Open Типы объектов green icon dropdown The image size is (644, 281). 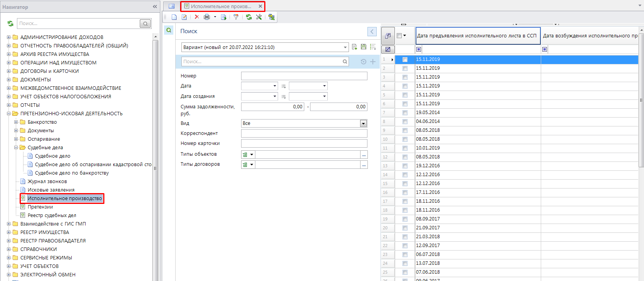(252, 155)
